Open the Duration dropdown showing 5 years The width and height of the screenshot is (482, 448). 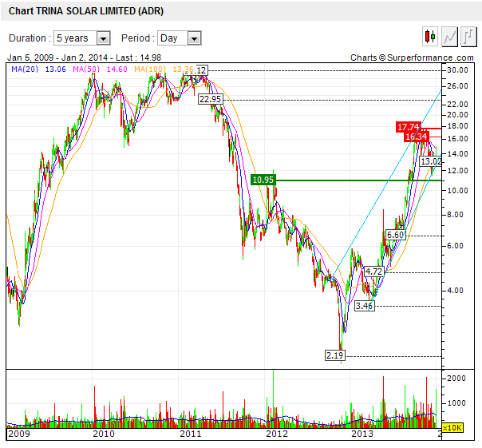[81, 38]
